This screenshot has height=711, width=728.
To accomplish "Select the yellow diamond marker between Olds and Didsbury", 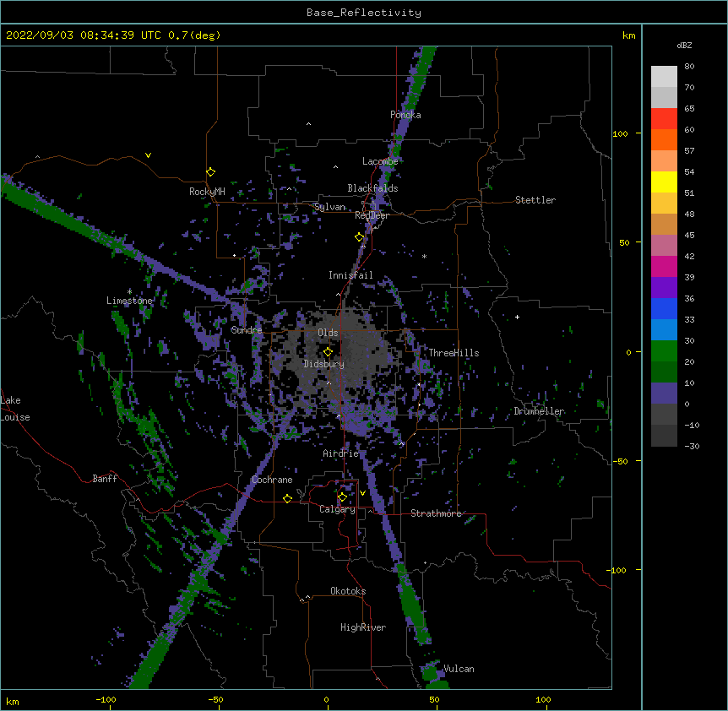I will click(x=329, y=352).
